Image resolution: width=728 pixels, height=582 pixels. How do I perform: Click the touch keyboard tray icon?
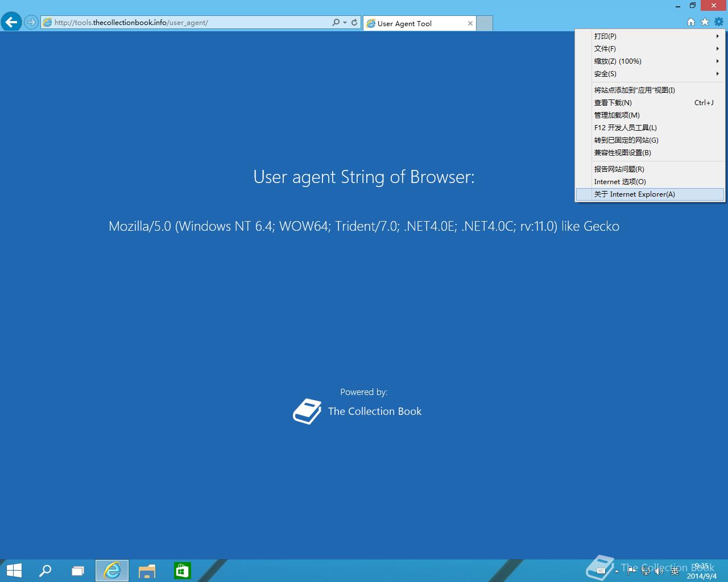pyautogui.click(x=601, y=571)
